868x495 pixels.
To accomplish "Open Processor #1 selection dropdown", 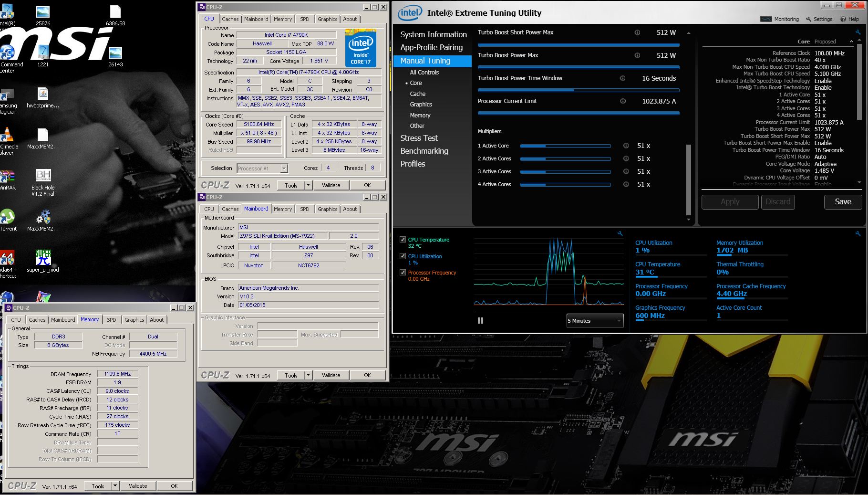I will point(262,168).
